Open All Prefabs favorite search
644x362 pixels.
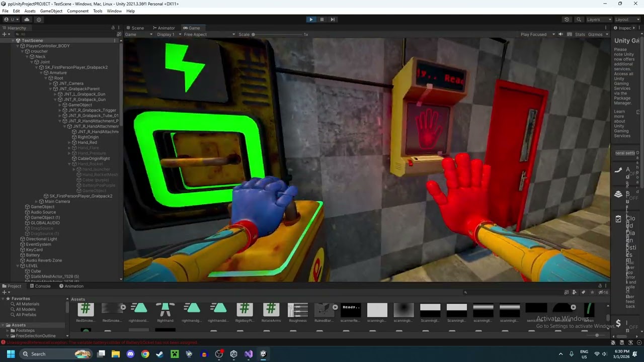coord(26,315)
